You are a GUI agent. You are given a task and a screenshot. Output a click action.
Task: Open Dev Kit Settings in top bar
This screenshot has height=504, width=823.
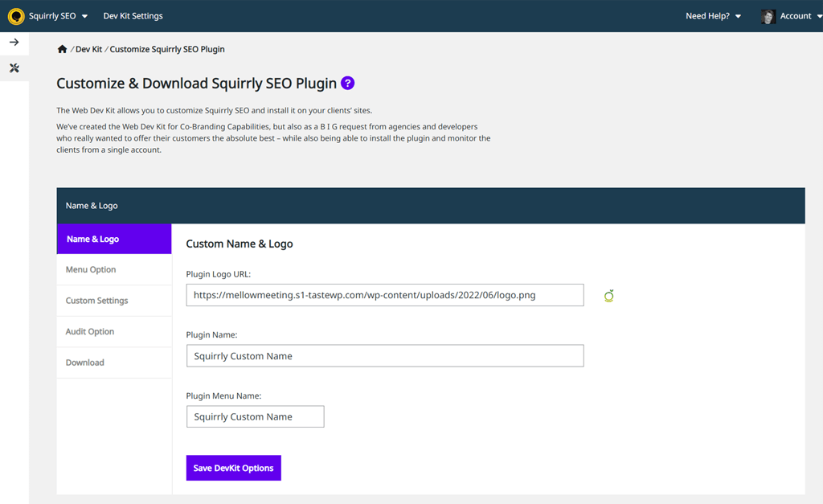tap(133, 16)
